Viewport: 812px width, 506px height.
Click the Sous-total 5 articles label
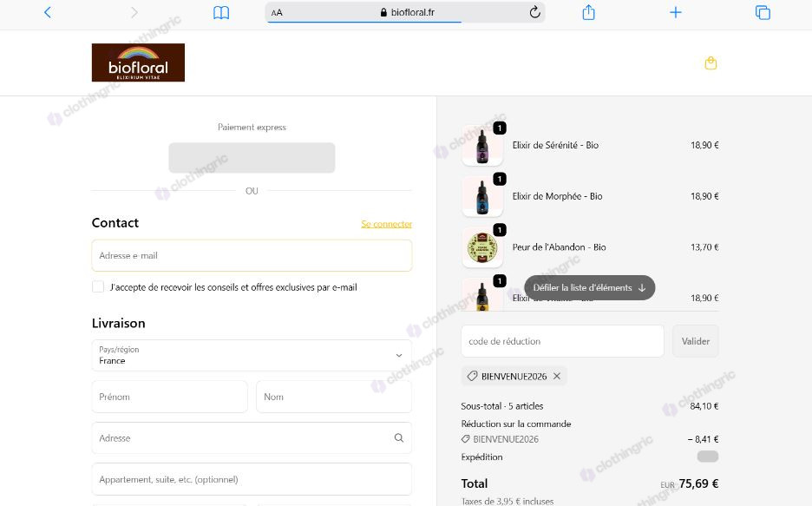502,406
